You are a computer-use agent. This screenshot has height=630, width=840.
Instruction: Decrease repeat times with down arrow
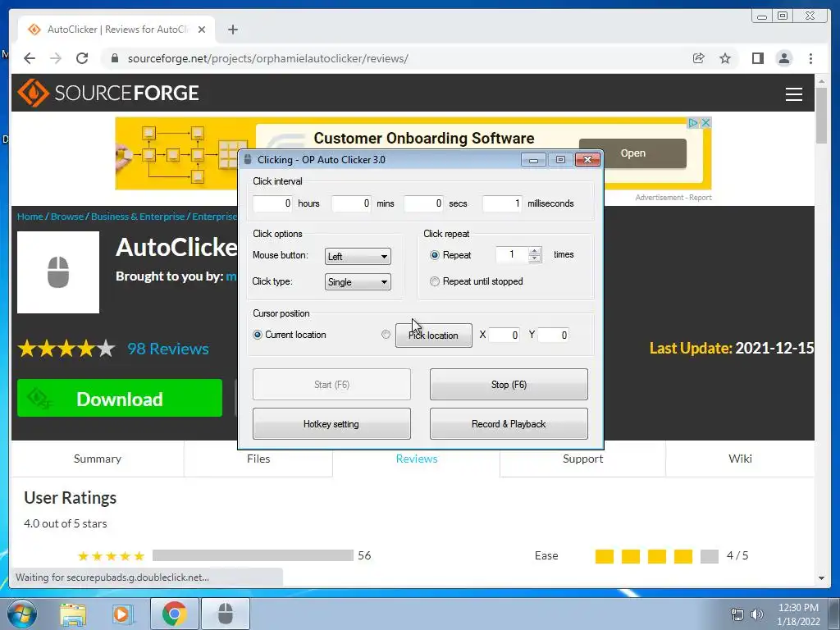point(535,258)
